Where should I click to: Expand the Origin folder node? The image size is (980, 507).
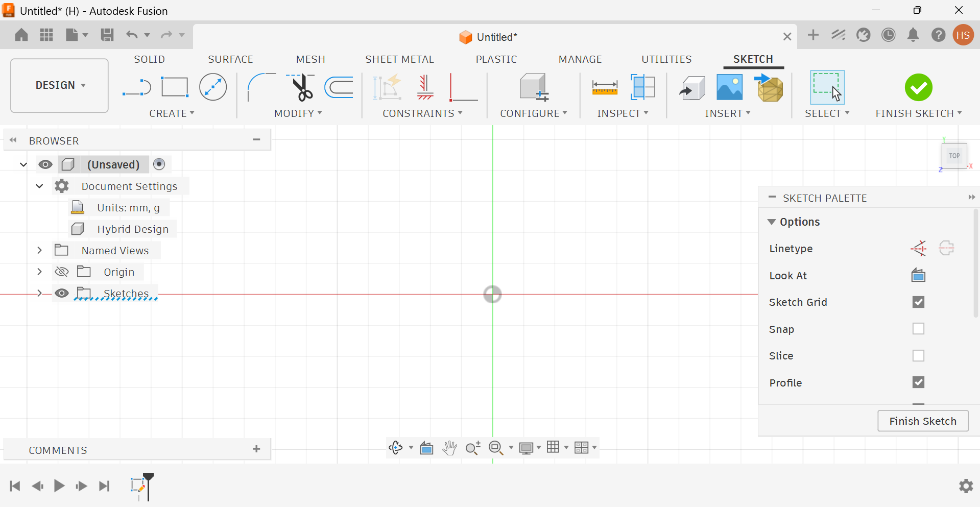39,272
